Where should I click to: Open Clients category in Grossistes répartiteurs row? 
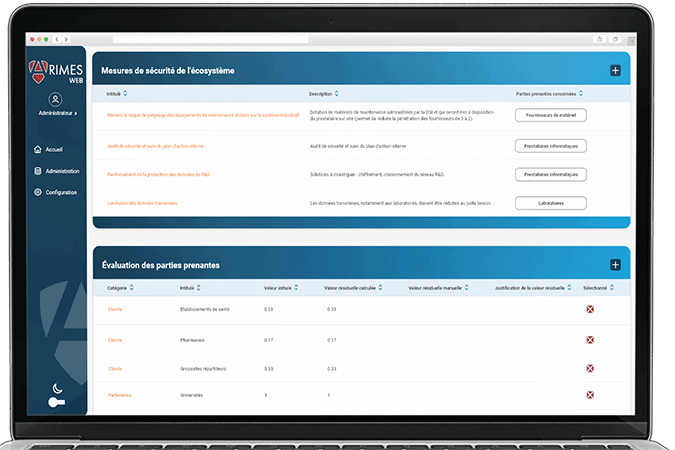(115, 369)
